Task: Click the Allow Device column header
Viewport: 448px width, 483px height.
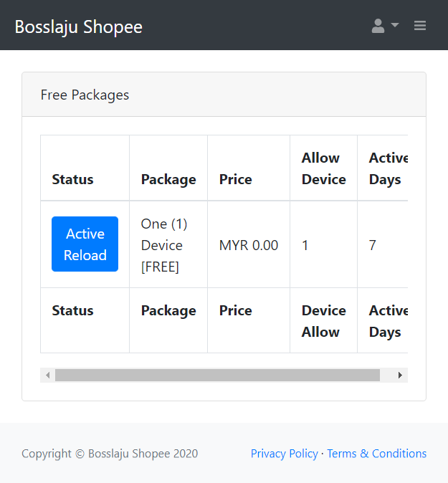Action: coord(324,168)
